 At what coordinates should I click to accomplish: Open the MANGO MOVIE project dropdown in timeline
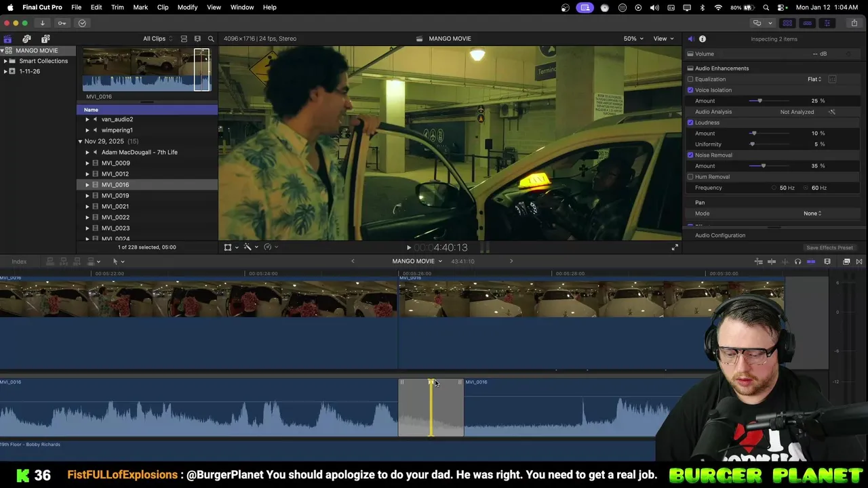417,261
